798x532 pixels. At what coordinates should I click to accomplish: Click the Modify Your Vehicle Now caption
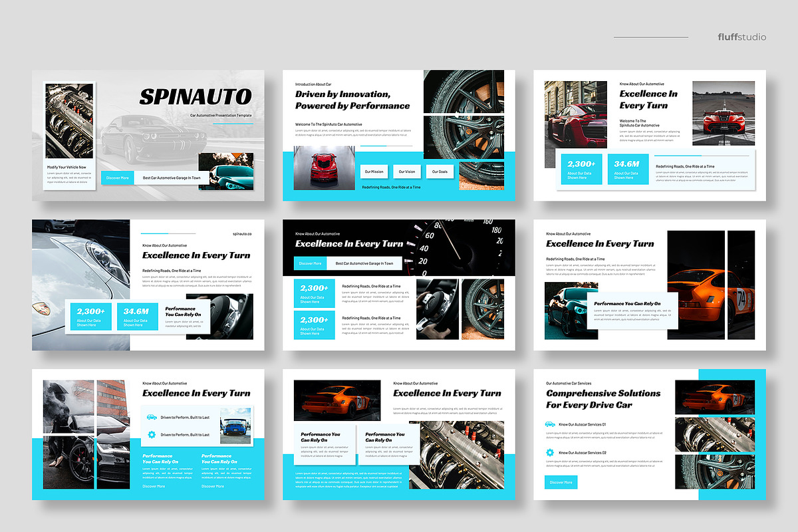[x=66, y=167]
